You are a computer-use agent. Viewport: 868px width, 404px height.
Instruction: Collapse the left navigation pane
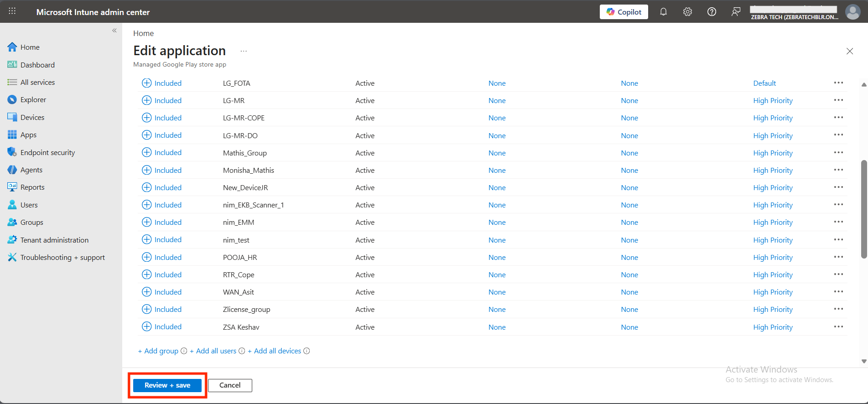click(x=114, y=31)
